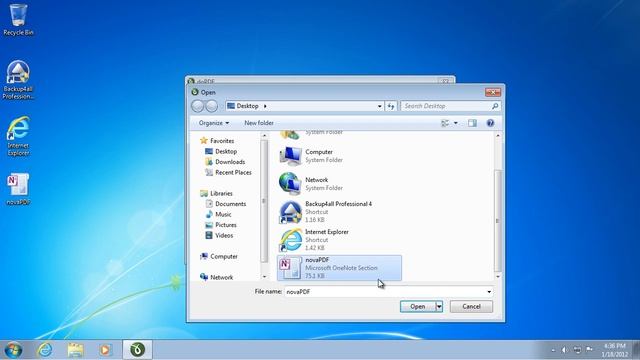Open the address bar history dropdown
The height and width of the screenshot is (360, 640).
pyautogui.click(x=380, y=106)
